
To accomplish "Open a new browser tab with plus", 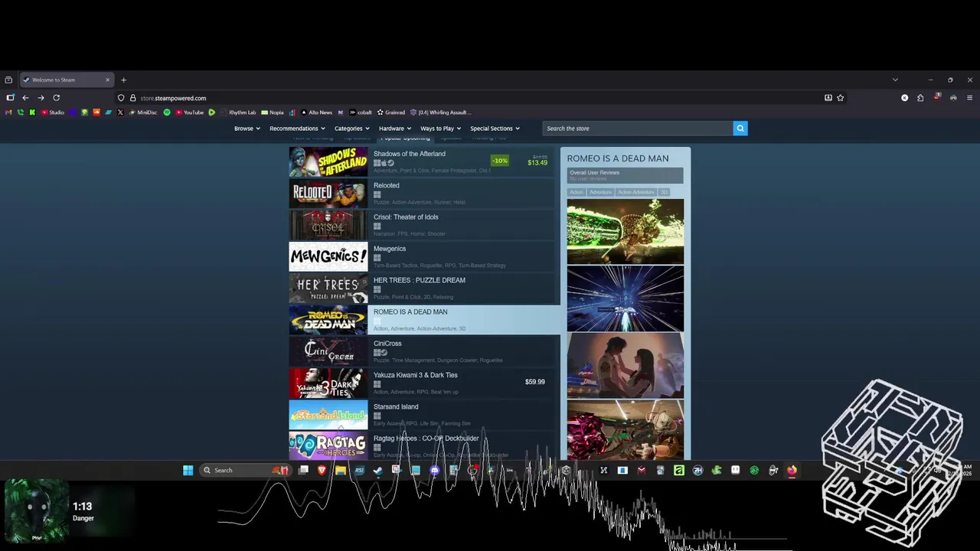I will (x=123, y=80).
